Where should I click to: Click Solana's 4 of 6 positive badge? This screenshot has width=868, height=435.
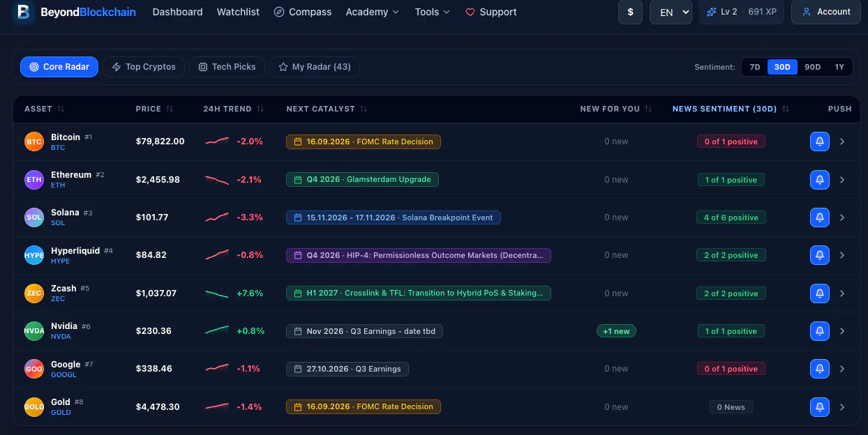click(731, 217)
